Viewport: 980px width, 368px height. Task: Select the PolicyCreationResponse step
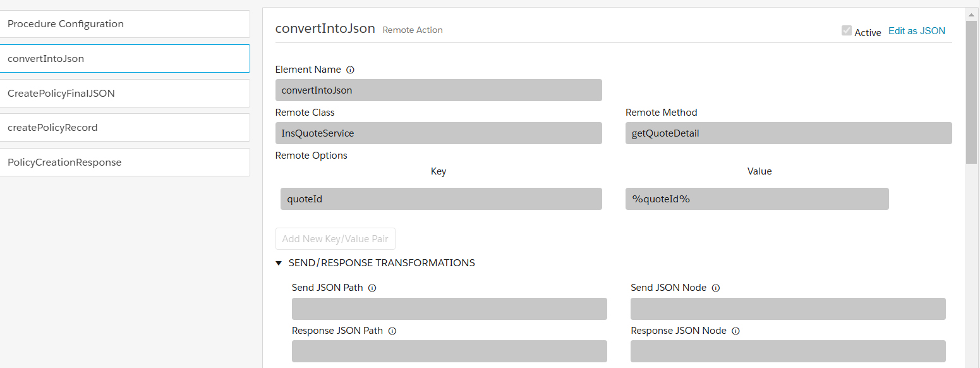125,163
